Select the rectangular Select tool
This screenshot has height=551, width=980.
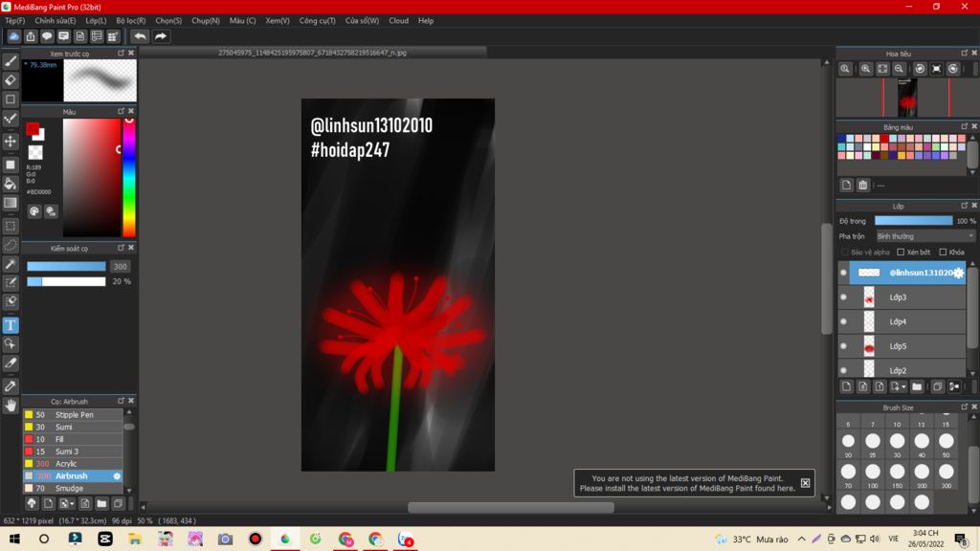pyautogui.click(x=11, y=226)
